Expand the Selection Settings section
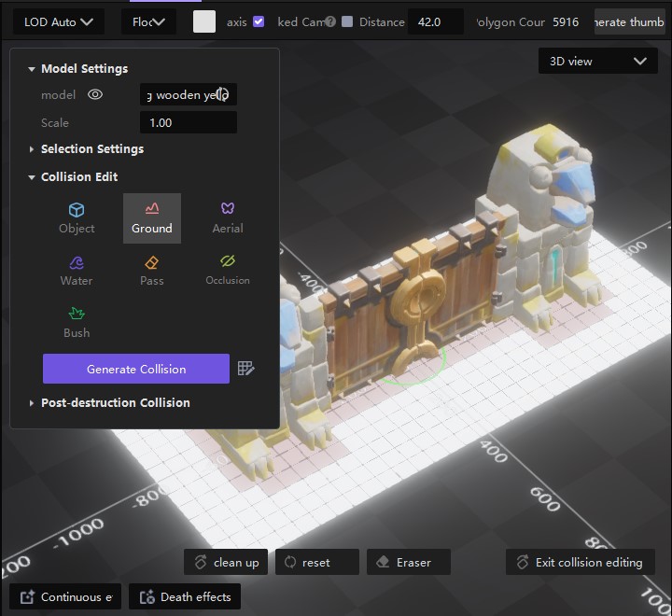This screenshot has height=616, width=672. [32, 149]
